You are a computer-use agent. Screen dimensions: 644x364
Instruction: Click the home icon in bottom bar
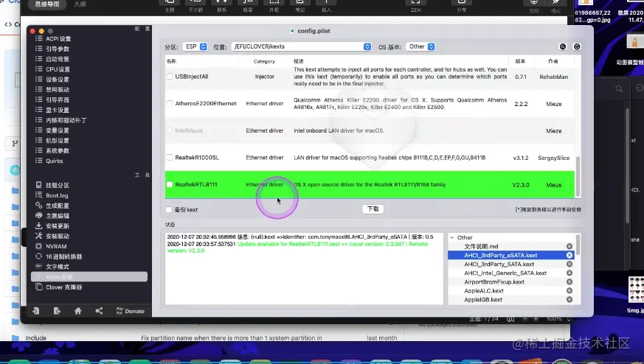click(78, 311)
